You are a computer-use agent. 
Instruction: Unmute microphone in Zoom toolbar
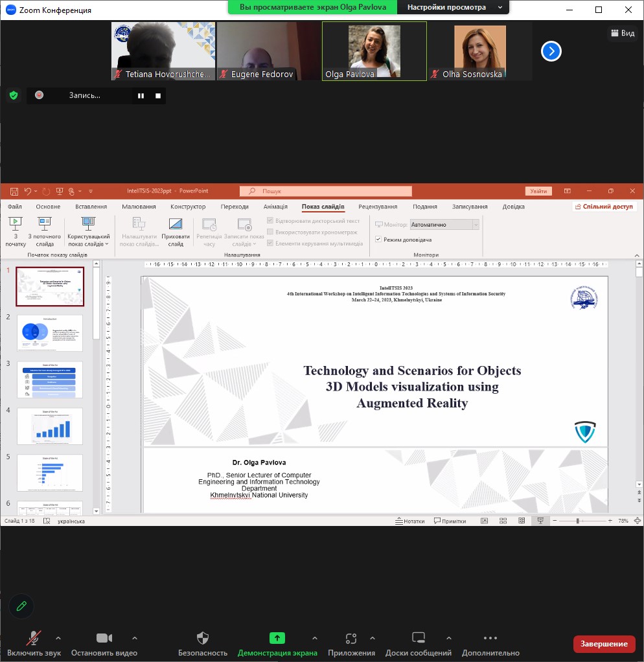34,638
